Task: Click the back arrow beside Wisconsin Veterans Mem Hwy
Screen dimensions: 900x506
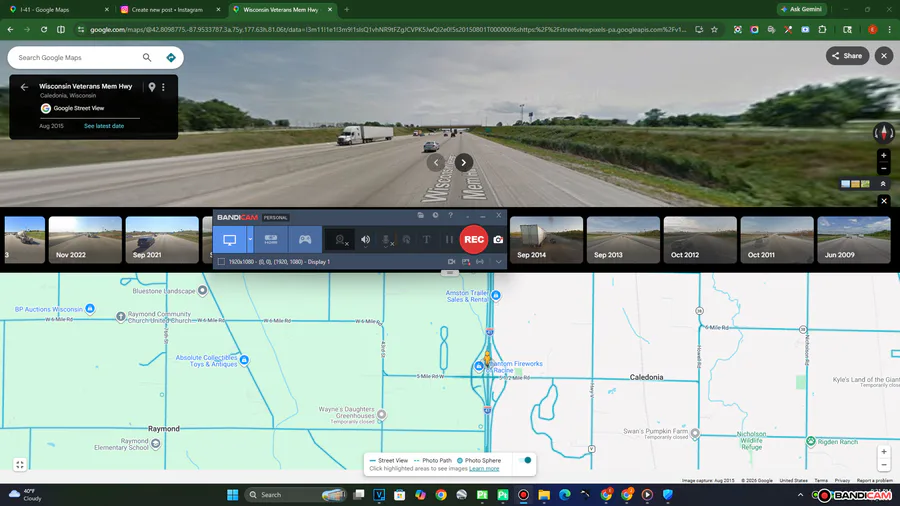Action: click(x=24, y=87)
